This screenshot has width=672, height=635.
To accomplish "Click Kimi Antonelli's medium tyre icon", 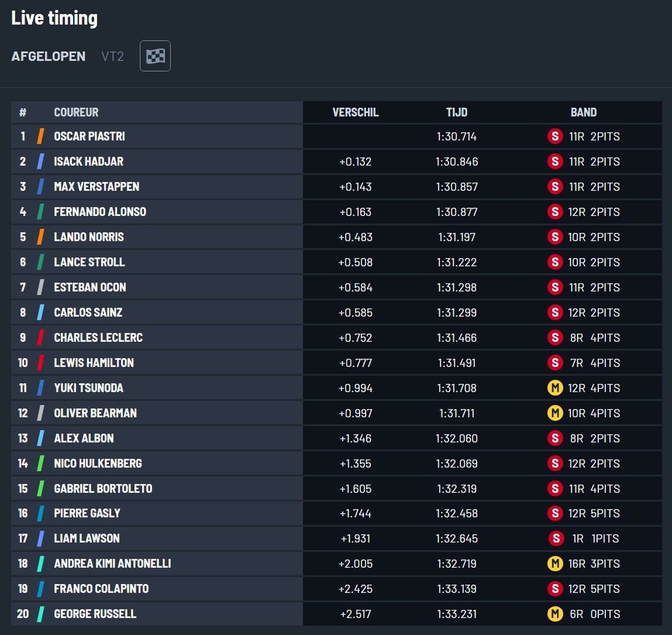I will [x=554, y=564].
